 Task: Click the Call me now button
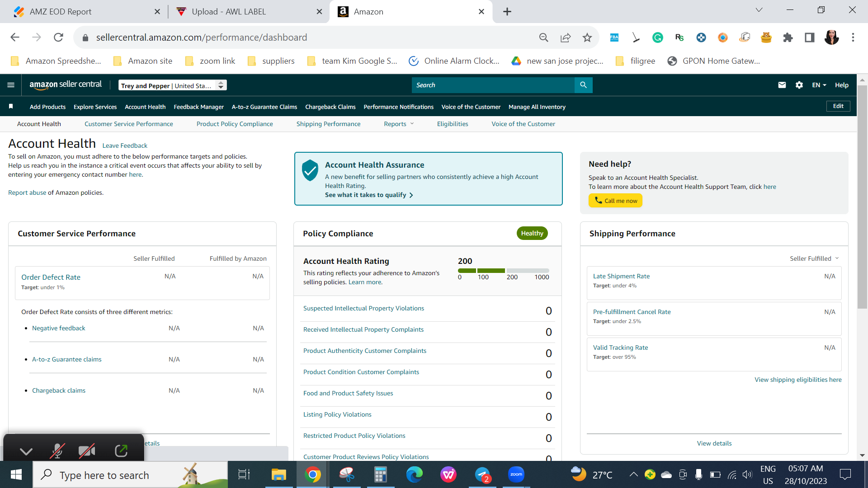coord(615,201)
